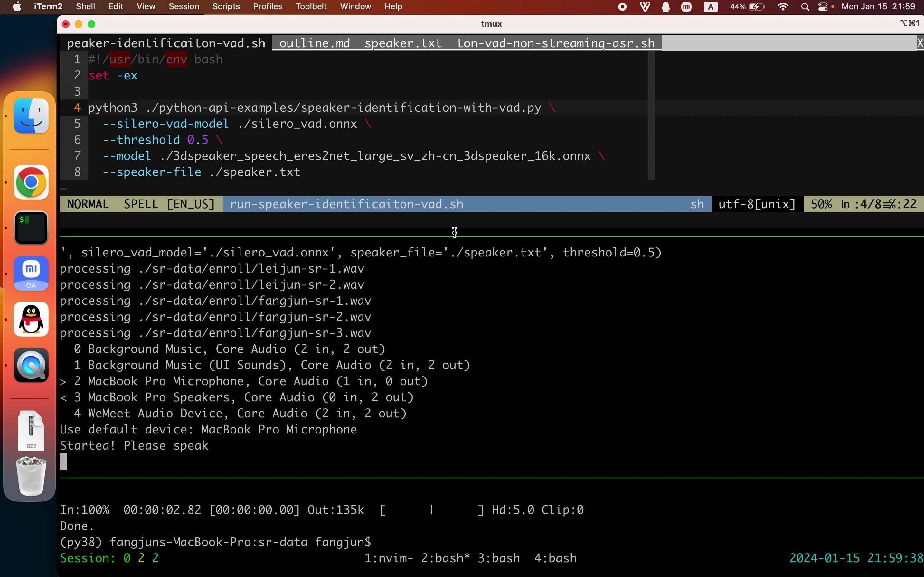Click the NORMAL mode indicator
The height and width of the screenshot is (577, 924).
coord(88,204)
